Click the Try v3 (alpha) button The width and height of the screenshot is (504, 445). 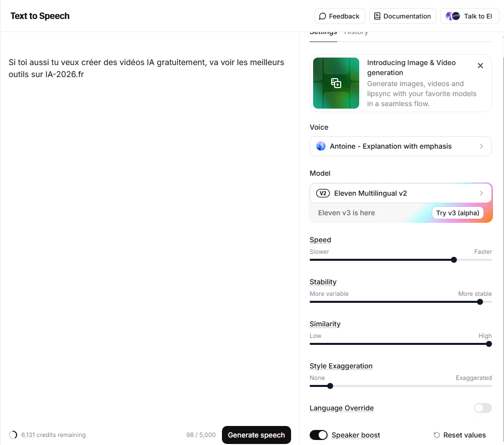point(457,213)
